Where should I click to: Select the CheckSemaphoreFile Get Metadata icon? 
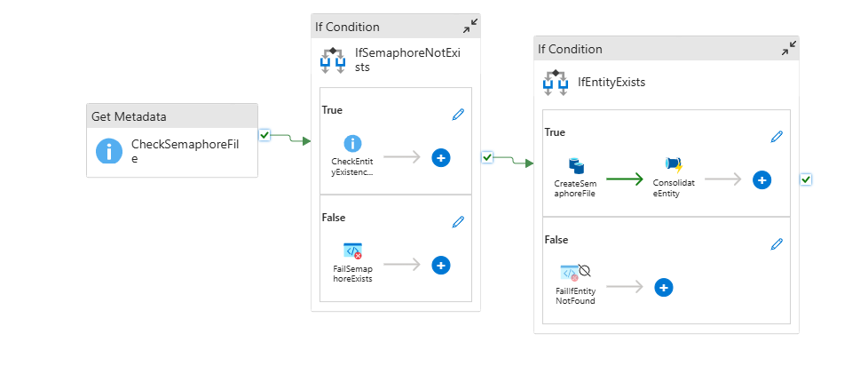(x=109, y=151)
